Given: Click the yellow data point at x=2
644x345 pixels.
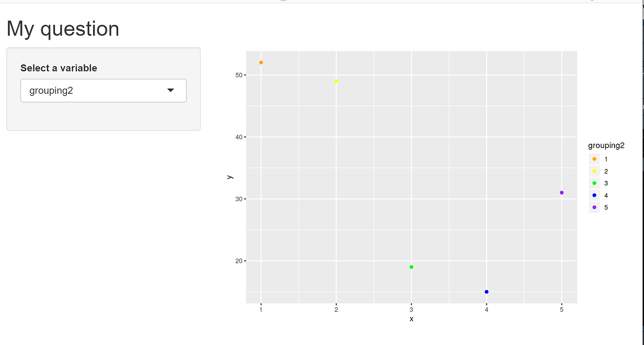Looking at the screenshot, I should 336,81.
